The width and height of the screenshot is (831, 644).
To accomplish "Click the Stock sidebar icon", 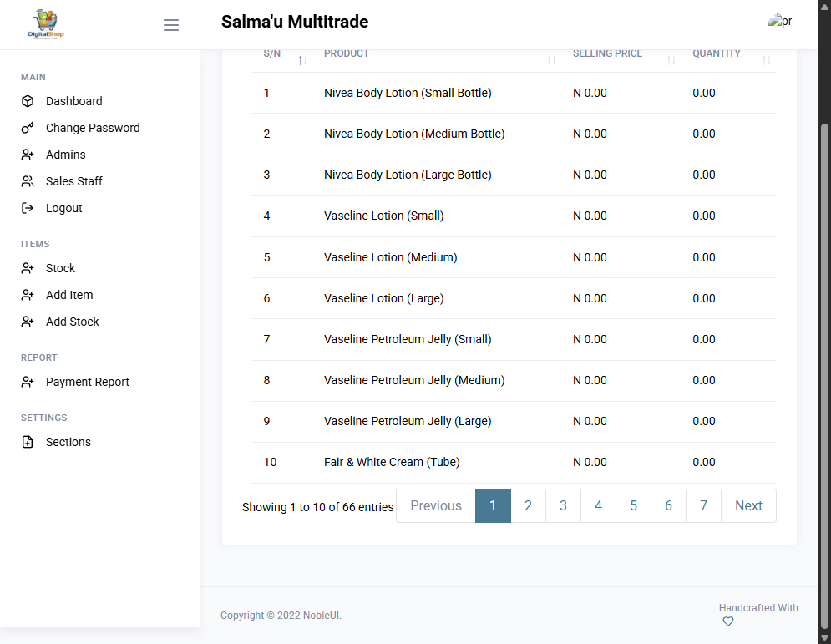I will [x=28, y=268].
